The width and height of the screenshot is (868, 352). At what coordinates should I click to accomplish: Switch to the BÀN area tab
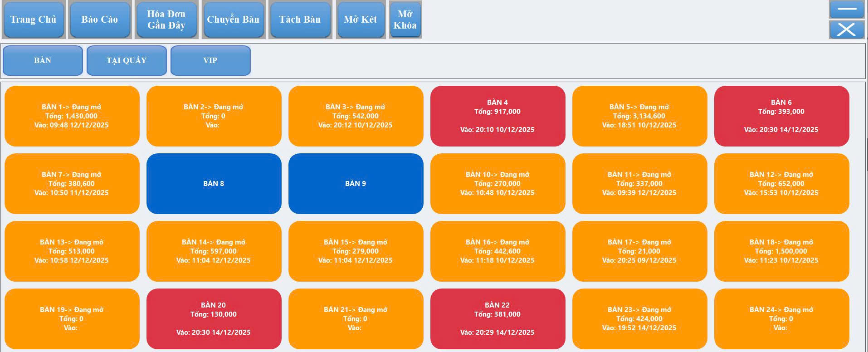pyautogui.click(x=43, y=60)
